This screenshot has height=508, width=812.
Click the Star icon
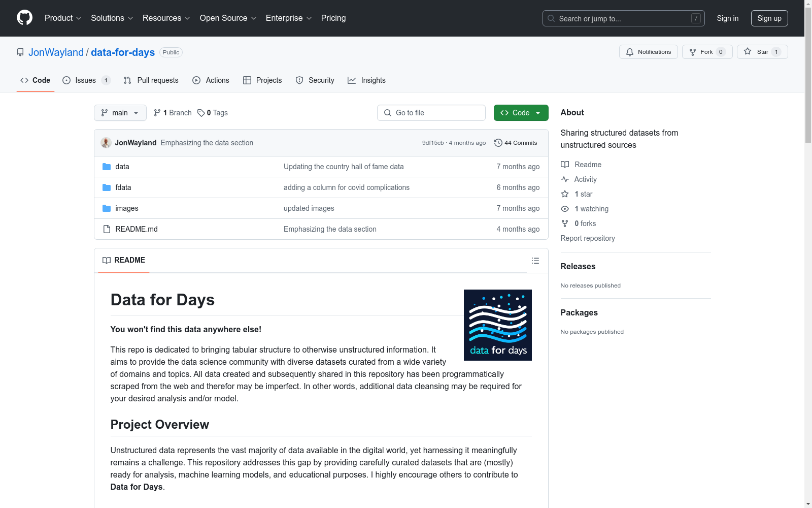(748, 51)
